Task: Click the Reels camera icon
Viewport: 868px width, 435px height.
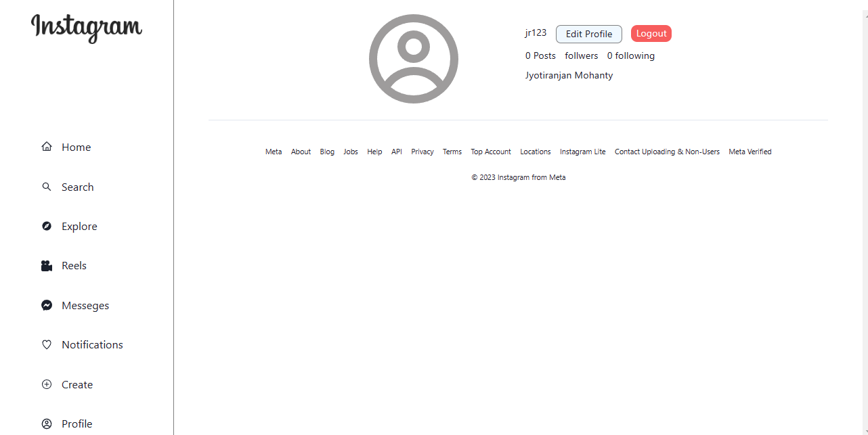Action: point(47,266)
